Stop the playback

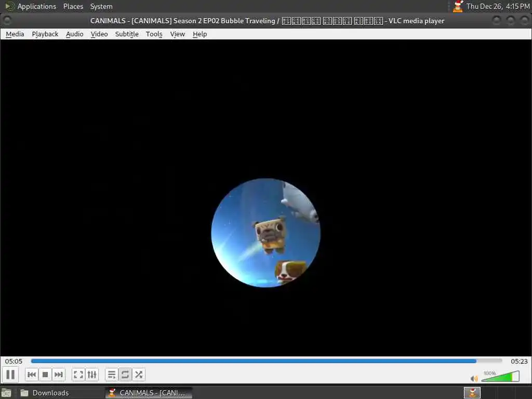(45, 375)
